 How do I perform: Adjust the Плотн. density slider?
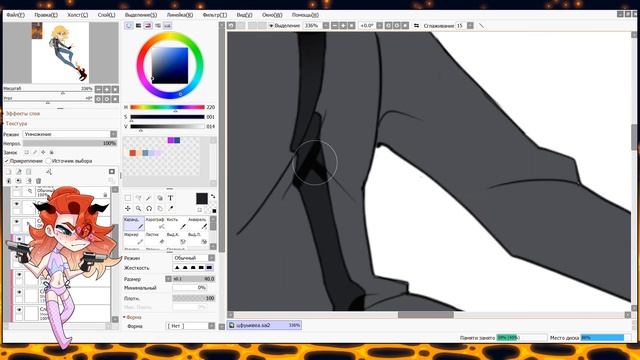[193, 298]
